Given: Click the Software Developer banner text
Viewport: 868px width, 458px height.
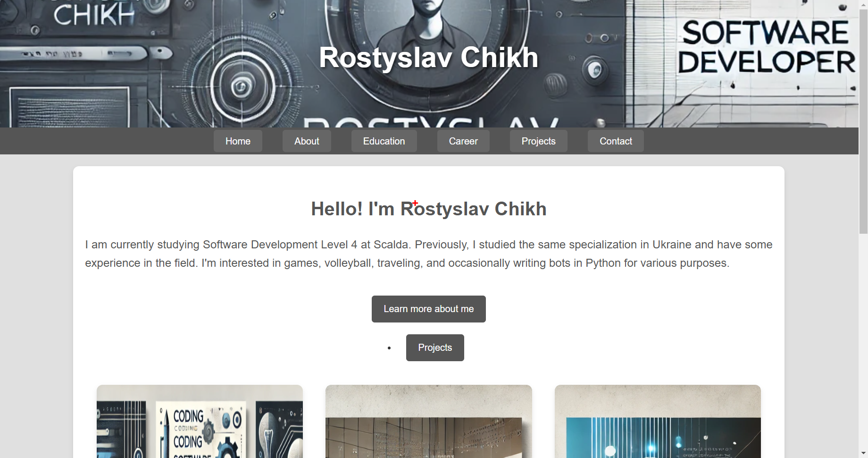Looking at the screenshot, I should coord(766,47).
